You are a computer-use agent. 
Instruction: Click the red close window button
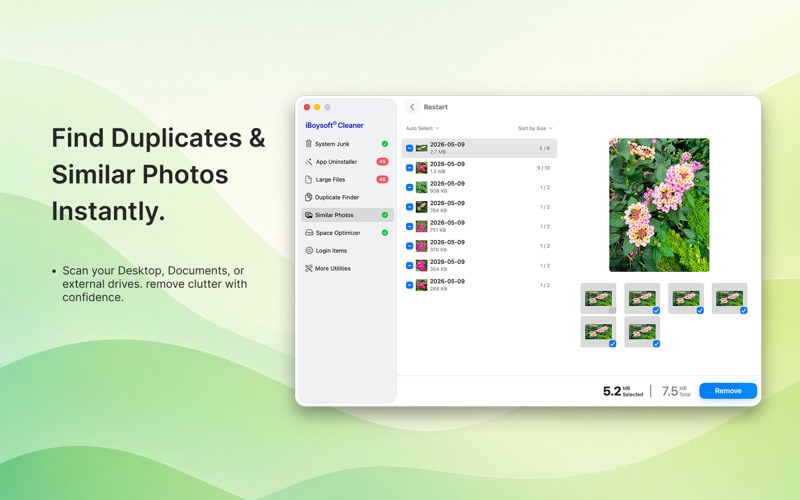[x=307, y=107]
